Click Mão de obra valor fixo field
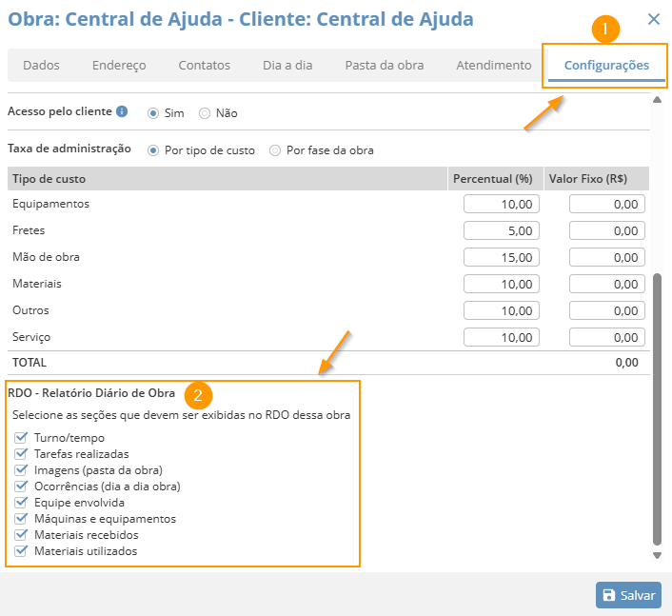 click(x=607, y=257)
